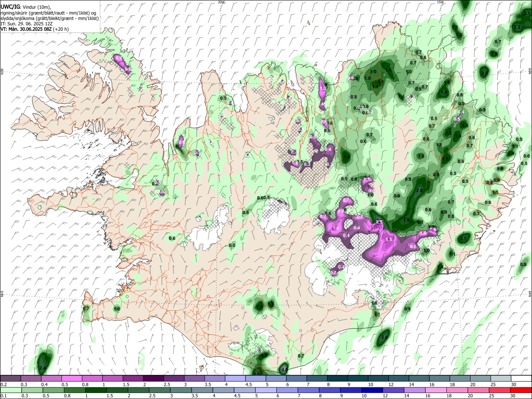
Task: Click the 'rigning/skúrir (grænt/blátt/rautt' description line
Action: tap(48, 13)
